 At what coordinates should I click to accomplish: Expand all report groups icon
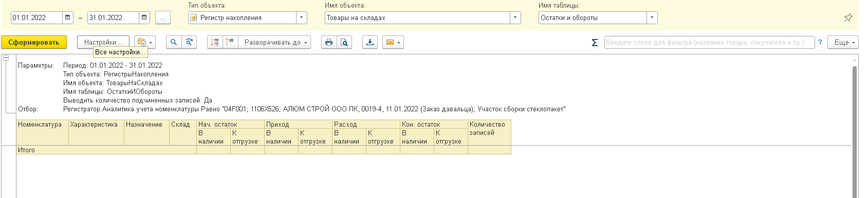click(215, 42)
